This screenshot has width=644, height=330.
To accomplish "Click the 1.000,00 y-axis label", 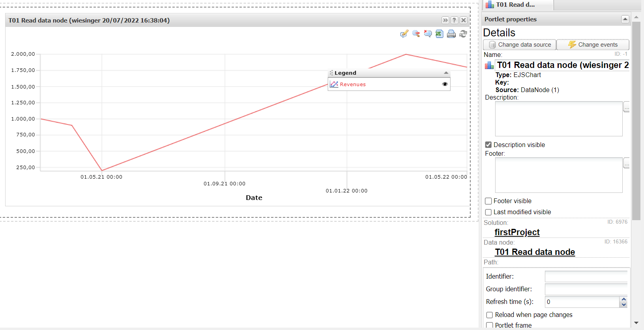I will pyautogui.click(x=23, y=119).
